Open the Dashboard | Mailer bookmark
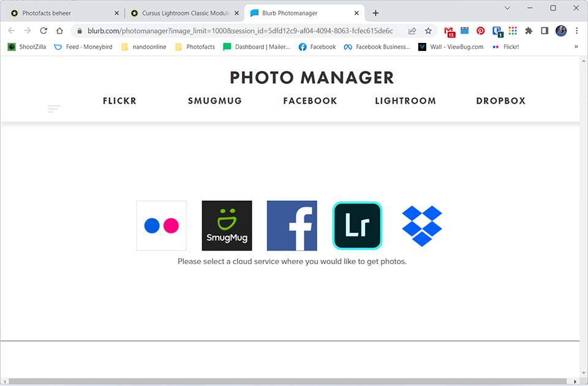 [x=257, y=47]
